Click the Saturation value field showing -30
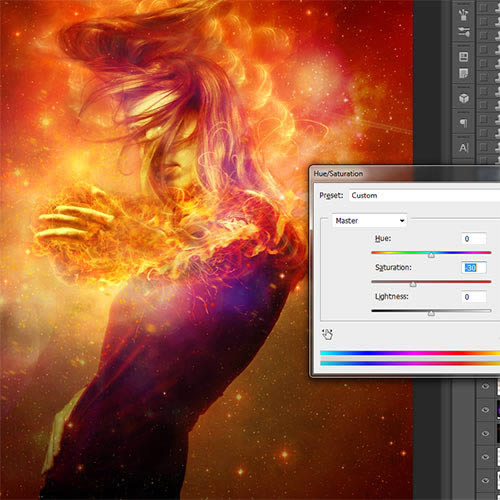500x500 pixels. coord(474,268)
